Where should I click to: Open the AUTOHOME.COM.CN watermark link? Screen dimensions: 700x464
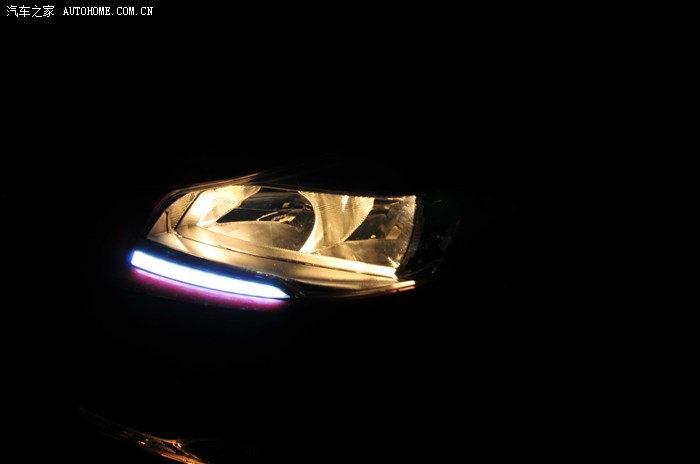click(x=108, y=11)
